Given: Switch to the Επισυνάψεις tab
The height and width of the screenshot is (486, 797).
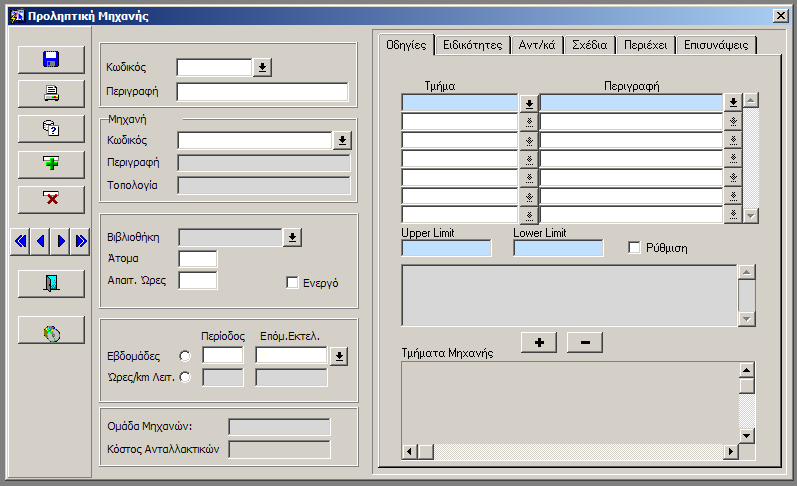Looking at the screenshot, I should (716, 45).
